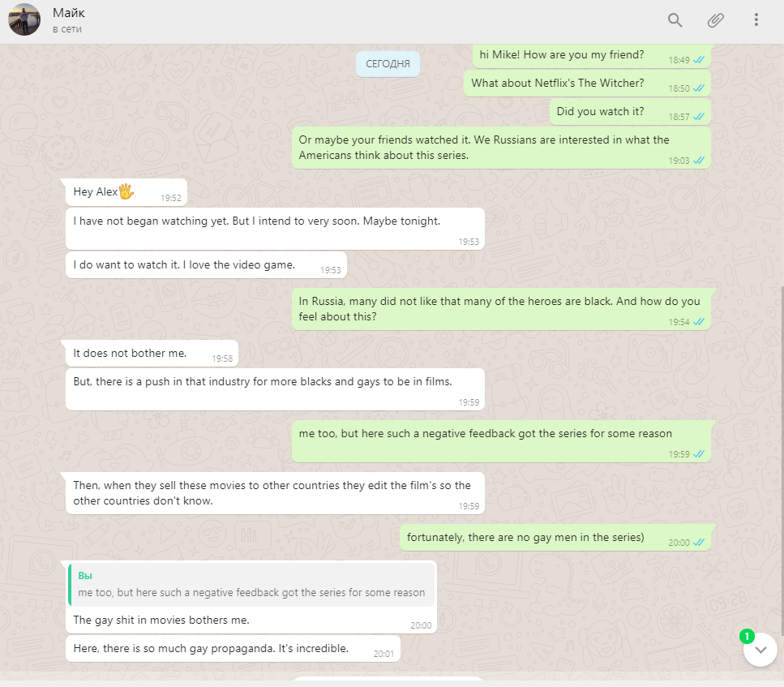The height and width of the screenshot is (687, 784).
Task: Select the 'It does not bother me.' message
Action: (x=152, y=354)
